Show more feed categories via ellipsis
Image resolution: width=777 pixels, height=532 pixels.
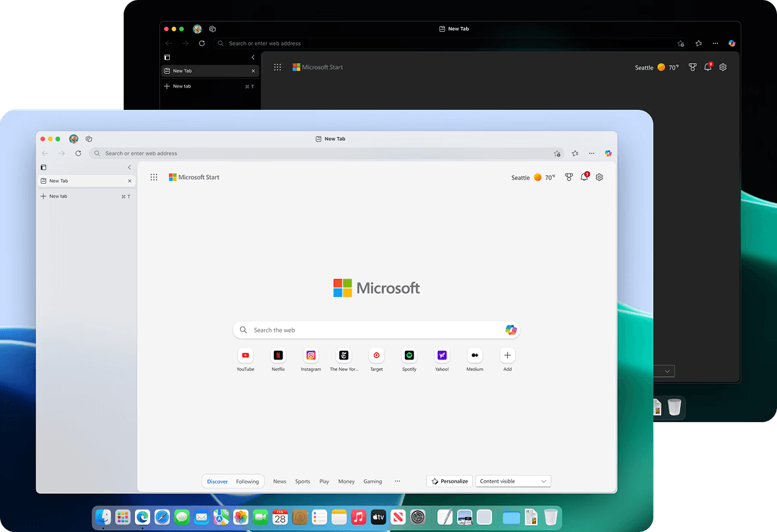[397, 481]
